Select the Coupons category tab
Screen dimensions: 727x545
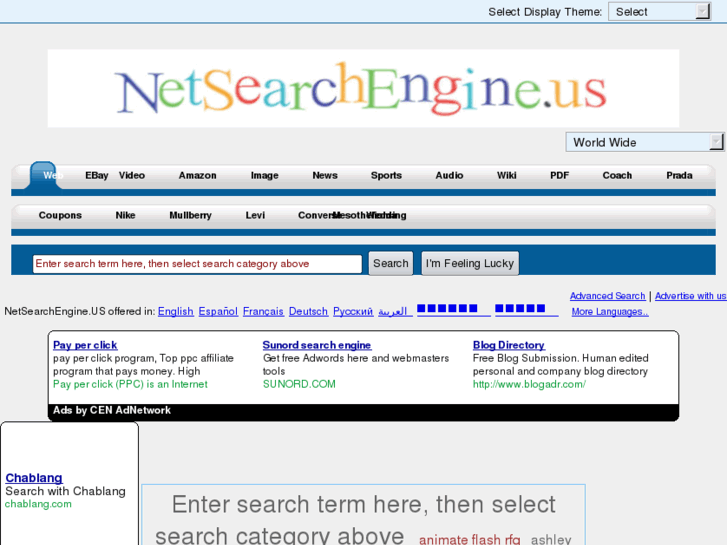pos(60,215)
